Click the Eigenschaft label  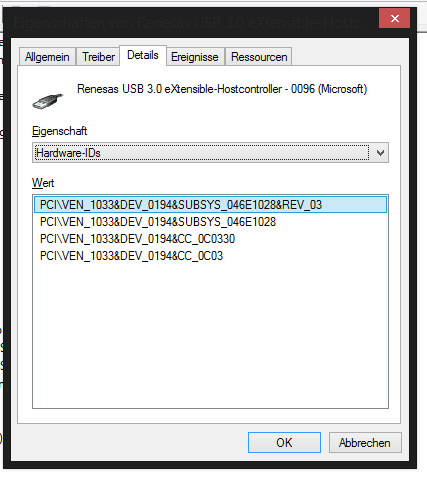pyautogui.click(x=59, y=131)
